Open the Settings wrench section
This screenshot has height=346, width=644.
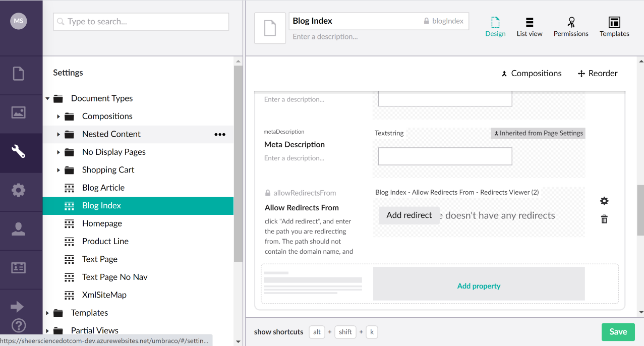pos(19,151)
